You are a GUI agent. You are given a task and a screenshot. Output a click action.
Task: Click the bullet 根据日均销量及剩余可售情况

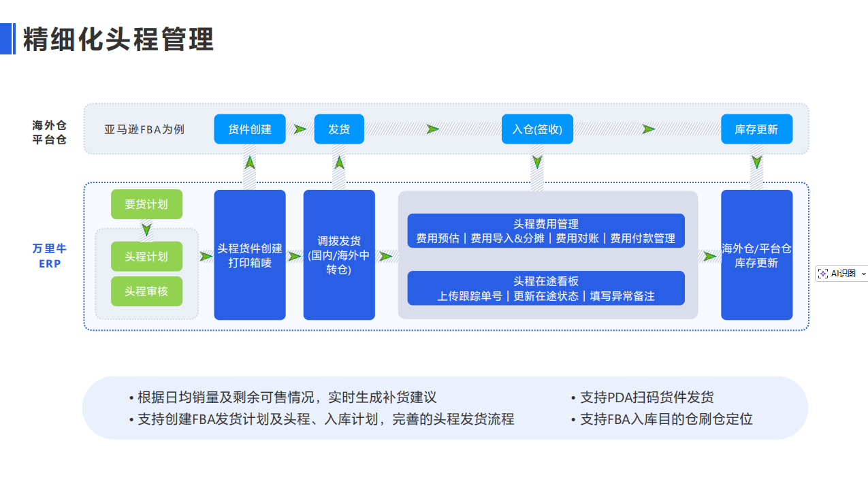click(283, 397)
